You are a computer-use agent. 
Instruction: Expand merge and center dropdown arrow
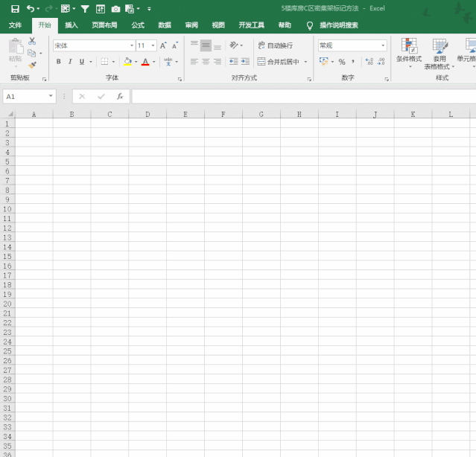point(305,62)
